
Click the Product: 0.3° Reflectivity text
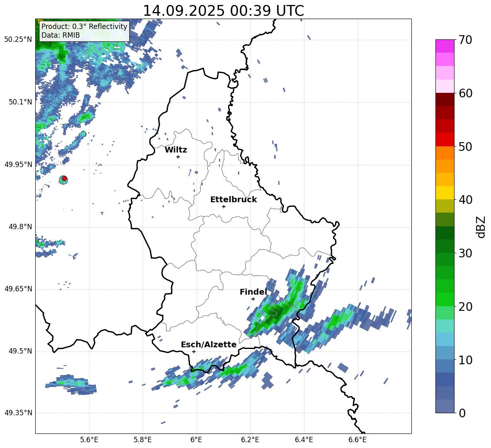coord(84,26)
